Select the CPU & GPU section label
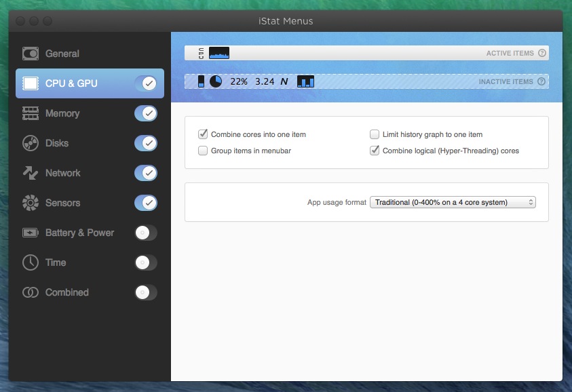Viewport: 572px width, 392px height. 71,83
